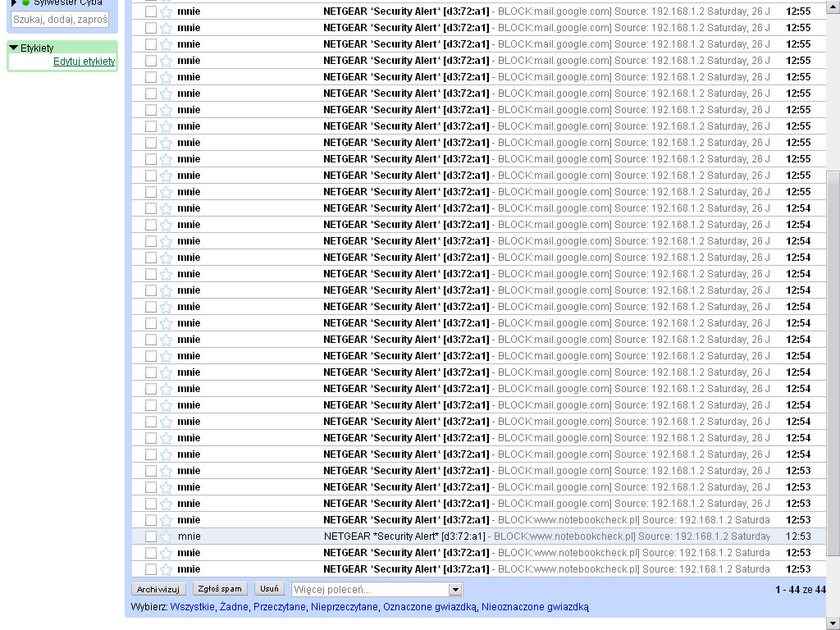Star the last message stamped 12:55
This screenshot has width=840, height=630.
pyautogui.click(x=166, y=192)
